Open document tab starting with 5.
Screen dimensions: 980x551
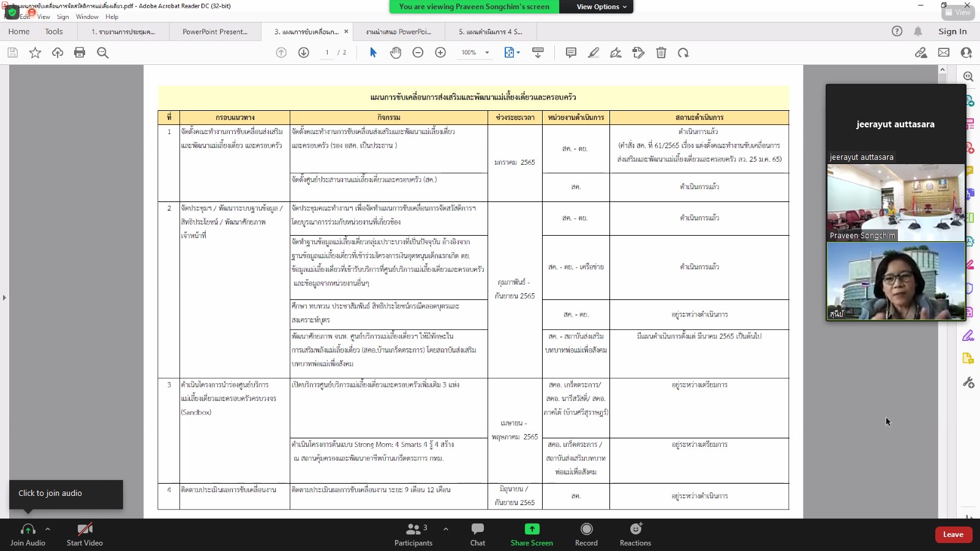[x=491, y=32]
